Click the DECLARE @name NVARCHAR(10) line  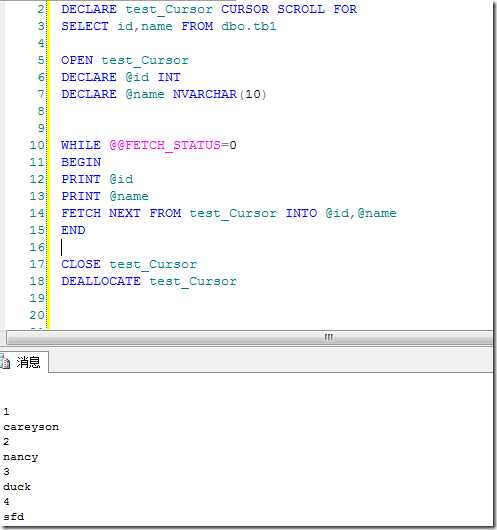point(164,94)
